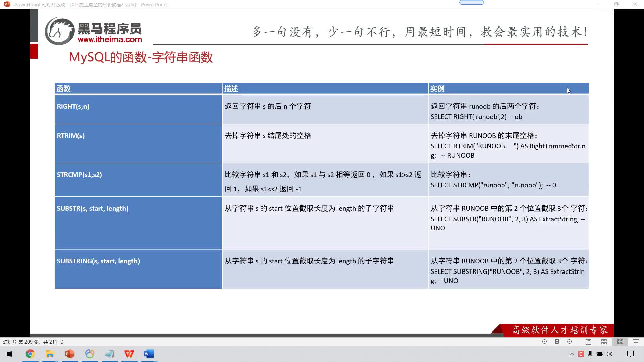Open File Explorer from taskbar

50,354
